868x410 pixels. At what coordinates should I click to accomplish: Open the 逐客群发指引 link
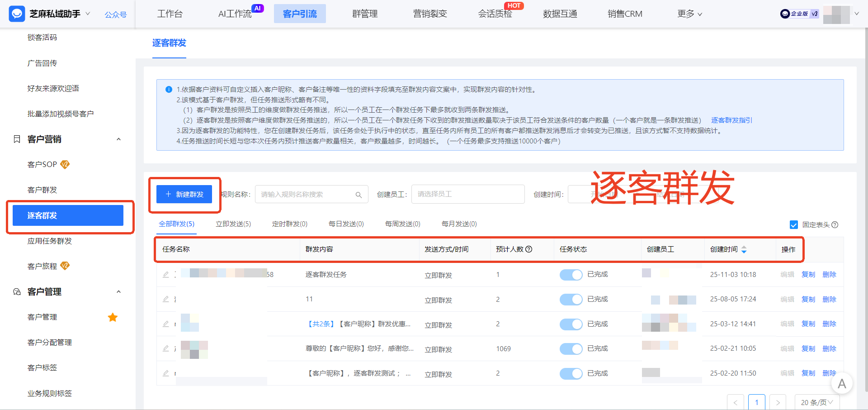tap(731, 120)
